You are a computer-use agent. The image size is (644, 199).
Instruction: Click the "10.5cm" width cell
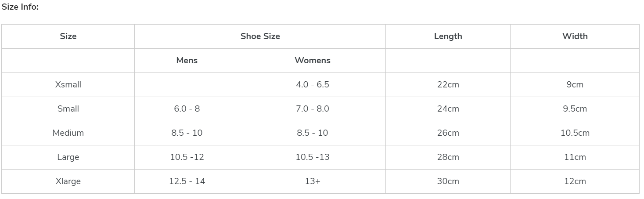[575, 133]
